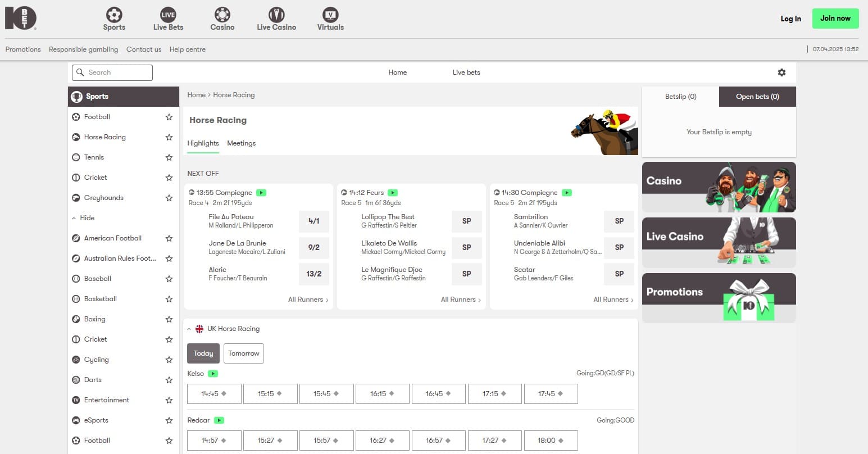
Task: Mark Greyhounds as favorite via star
Action: (169, 198)
